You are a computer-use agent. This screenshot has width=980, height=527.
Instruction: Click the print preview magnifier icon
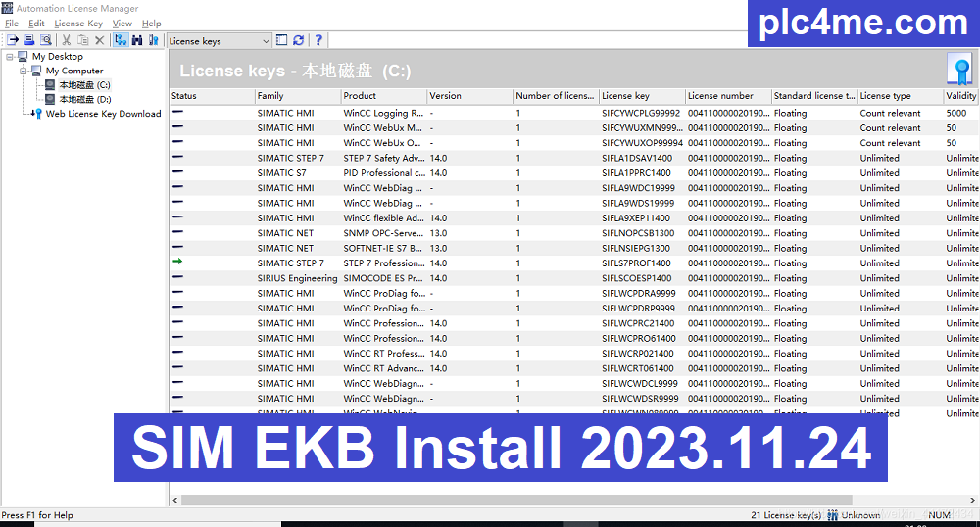[x=46, y=40]
